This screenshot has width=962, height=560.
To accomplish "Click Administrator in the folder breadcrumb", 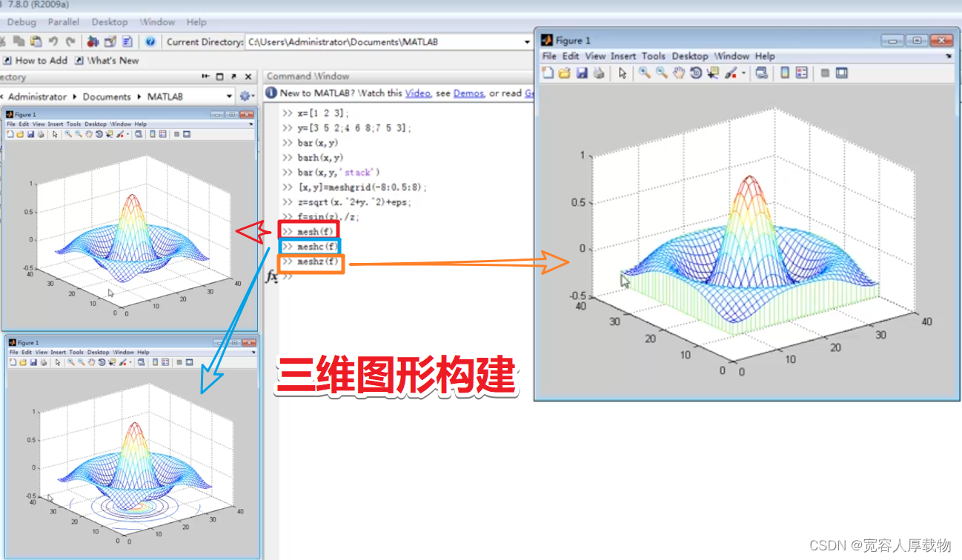I will click(37, 96).
